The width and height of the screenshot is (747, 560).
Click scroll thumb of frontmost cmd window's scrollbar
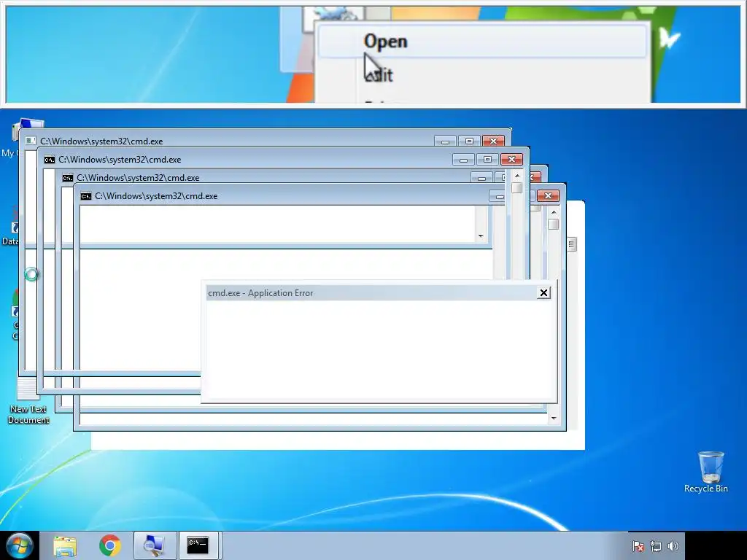(x=554, y=225)
